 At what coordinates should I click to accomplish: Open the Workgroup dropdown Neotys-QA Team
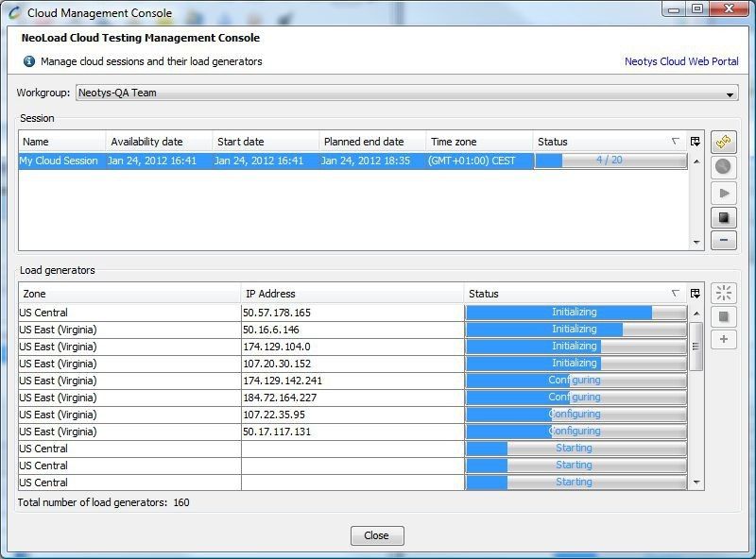[x=406, y=93]
